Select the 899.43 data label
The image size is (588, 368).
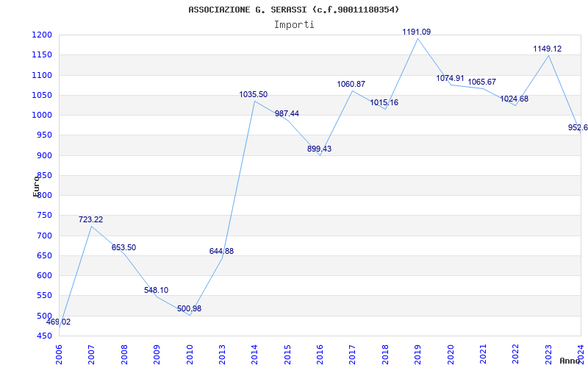click(x=320, y=149)
